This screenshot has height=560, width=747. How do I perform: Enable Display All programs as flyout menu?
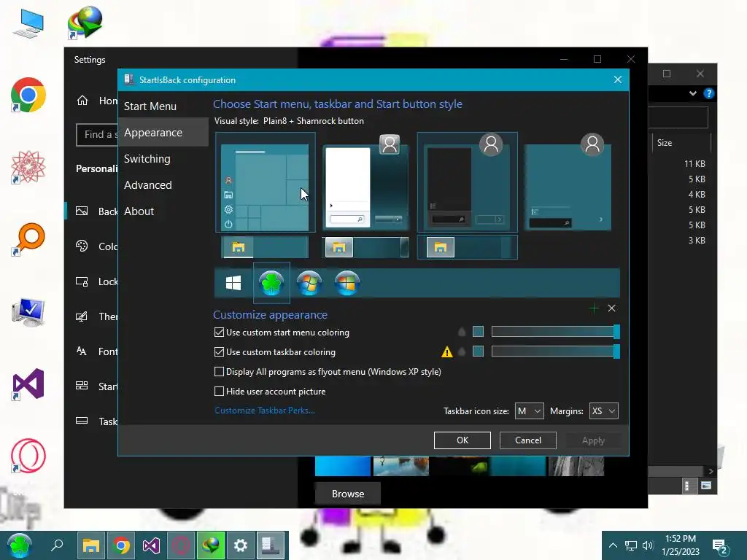click(219, 371)
